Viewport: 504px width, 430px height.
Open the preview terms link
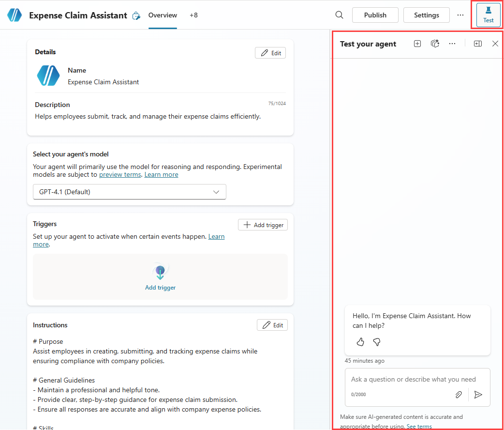point(120,174)
